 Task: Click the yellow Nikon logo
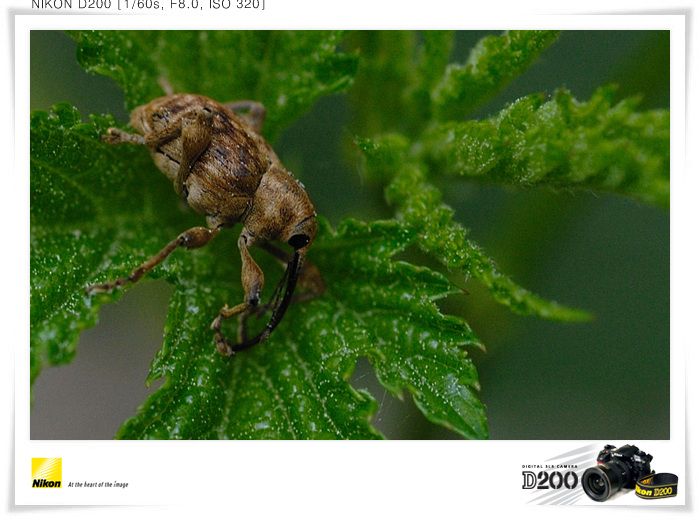pyautogui.click(x=46, y=473)
